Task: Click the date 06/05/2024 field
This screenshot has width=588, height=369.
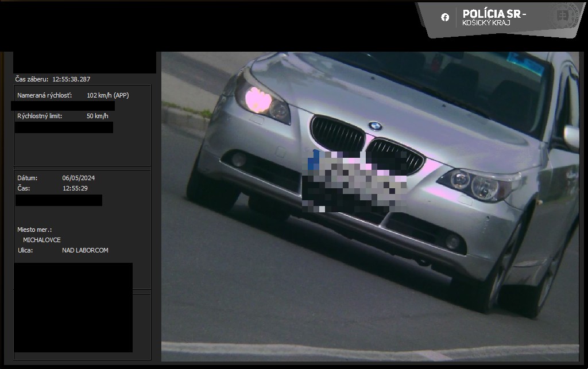Action: pos(79,178)
